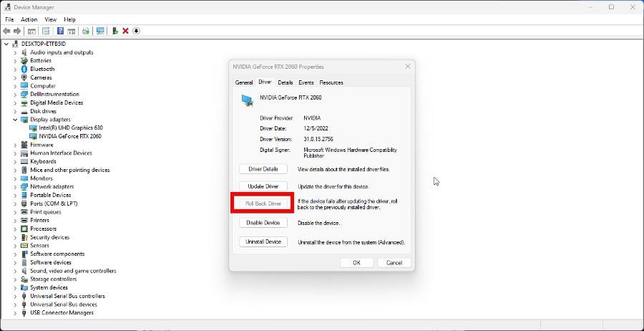Open the Action menu

29,19
